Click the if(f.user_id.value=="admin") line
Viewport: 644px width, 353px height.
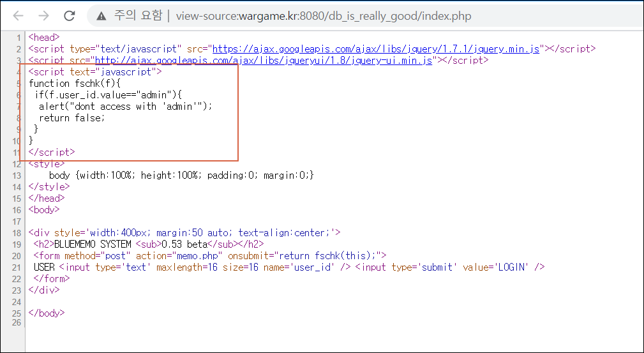(x=109, y=95)
